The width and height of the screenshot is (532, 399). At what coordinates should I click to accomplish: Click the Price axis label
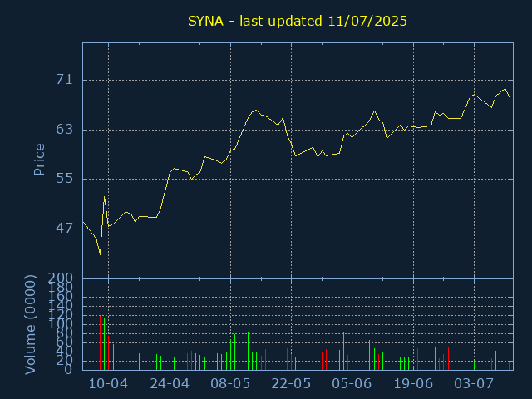(39, 160)
